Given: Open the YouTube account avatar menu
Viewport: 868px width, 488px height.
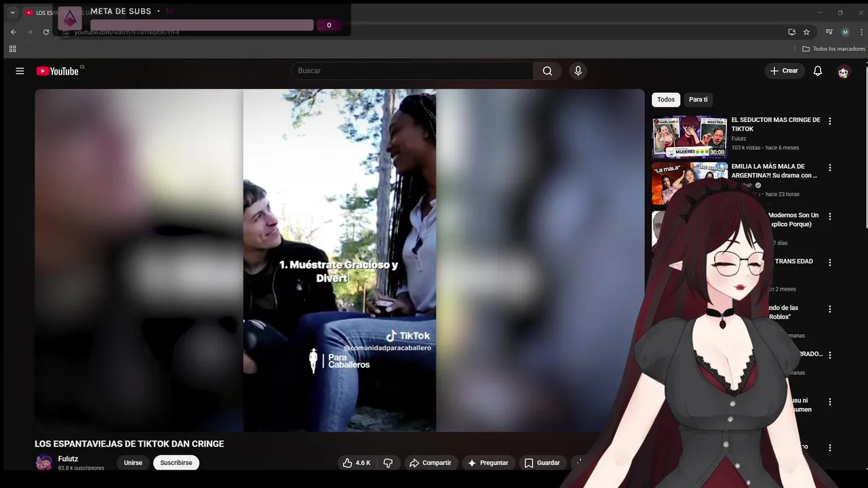Looking at the screenshot, I should 843,72.
